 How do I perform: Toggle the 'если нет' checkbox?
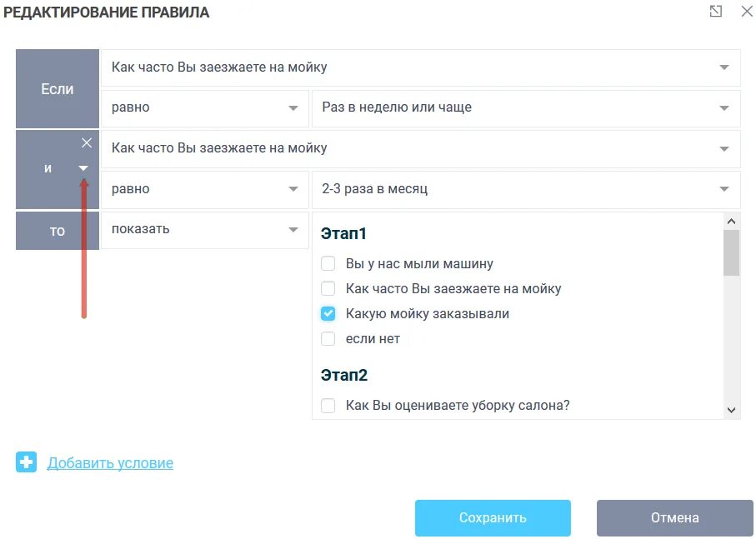click(x=328, y=339)
